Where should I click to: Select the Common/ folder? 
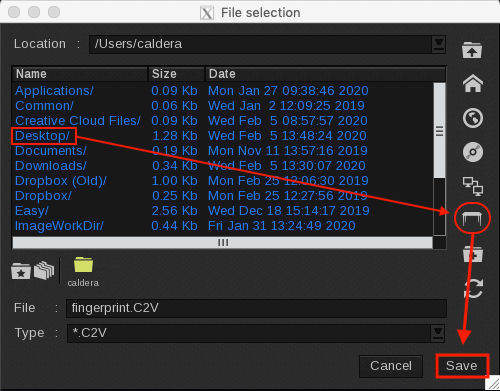[x=44, y=106]
